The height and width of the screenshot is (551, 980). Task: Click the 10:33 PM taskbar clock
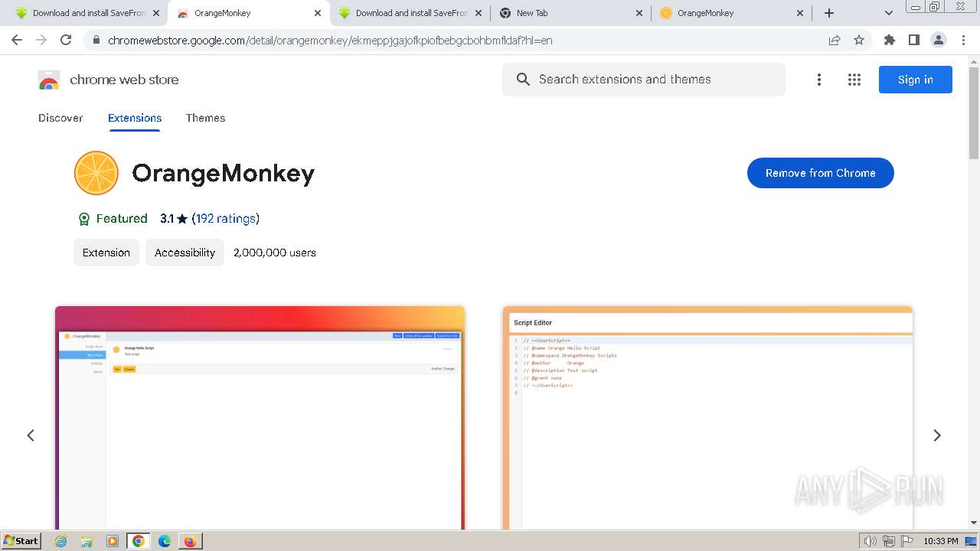tap(941, 541)
